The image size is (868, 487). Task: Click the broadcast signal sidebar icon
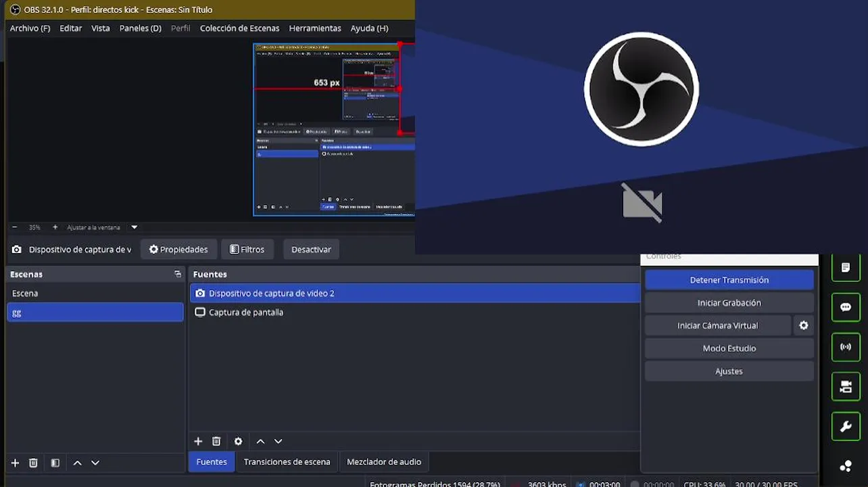click(846, 347)
